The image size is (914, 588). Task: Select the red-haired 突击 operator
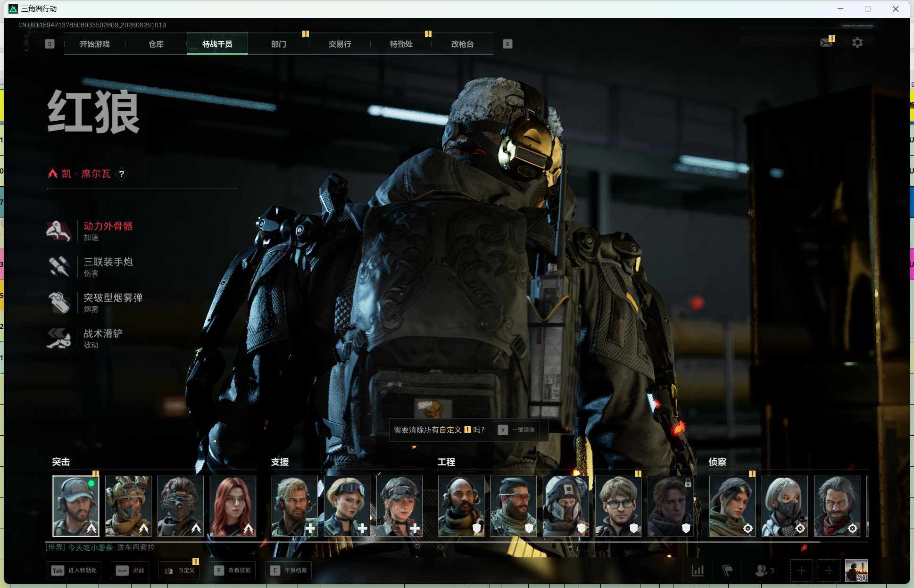233,506
